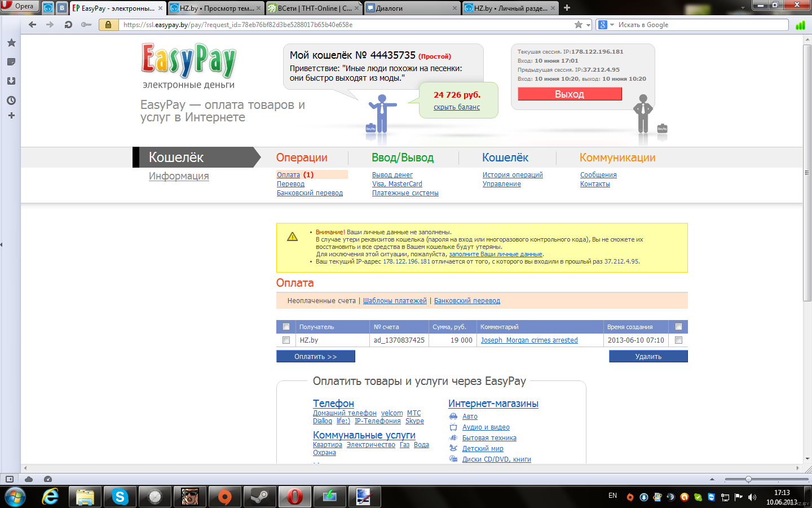Viewport: 812px width, 508px height.
Task: Open the Windows Start button
Action: point(15,497)
